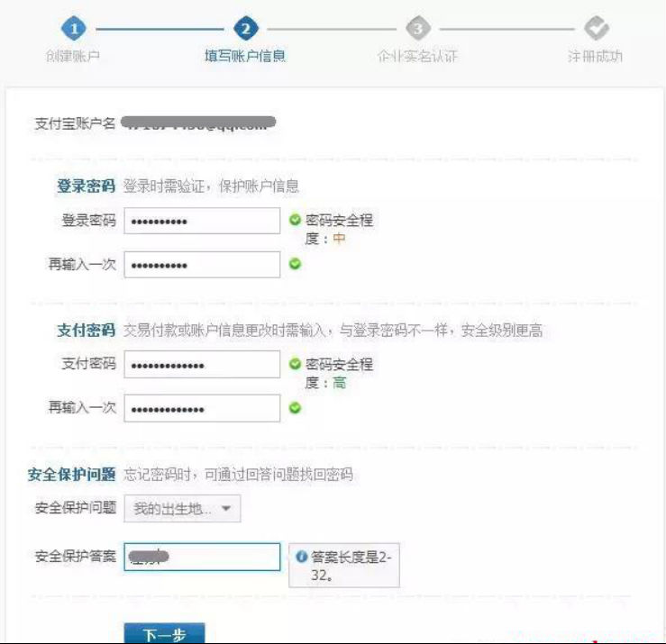The height and width of the screenshot is (644, 666).
Task: Focus the re-enter login password field
Action: pyautogui.click(x=202, y=265)
